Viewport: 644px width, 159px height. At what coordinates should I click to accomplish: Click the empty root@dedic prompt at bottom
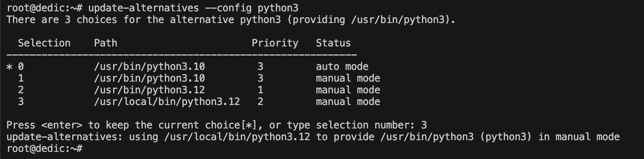[x=44, y=149]
